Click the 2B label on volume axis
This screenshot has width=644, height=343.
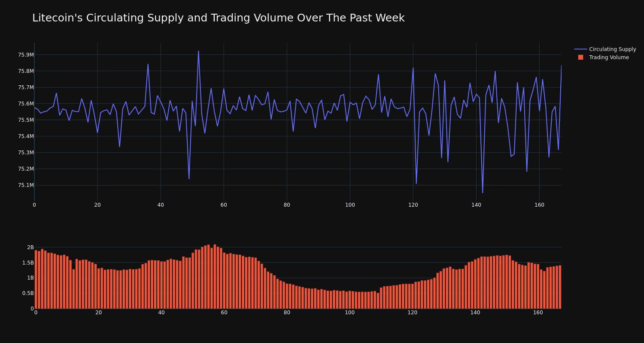tap(30, 247)
